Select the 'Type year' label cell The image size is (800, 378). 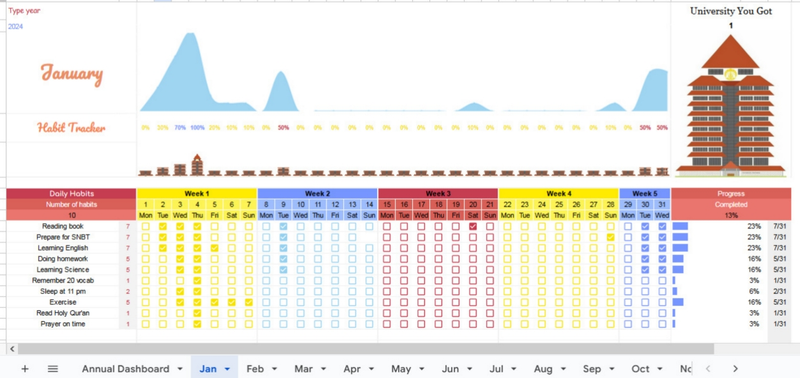[24, 10]
